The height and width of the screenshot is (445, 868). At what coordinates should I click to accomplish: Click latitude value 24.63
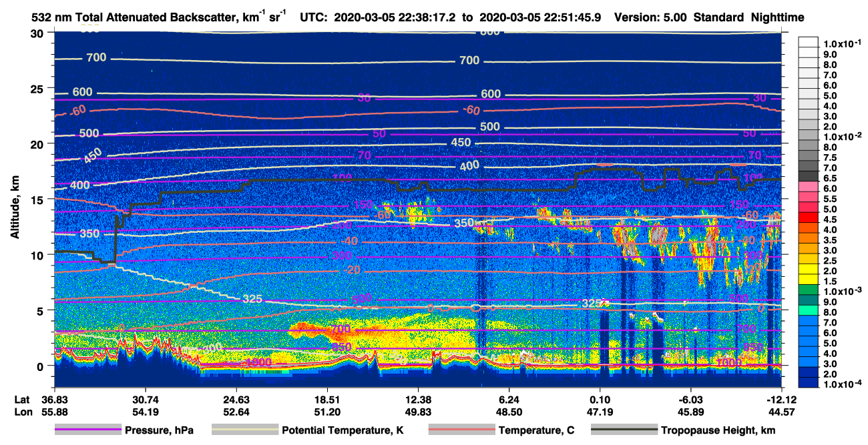(x=236, y=400)
